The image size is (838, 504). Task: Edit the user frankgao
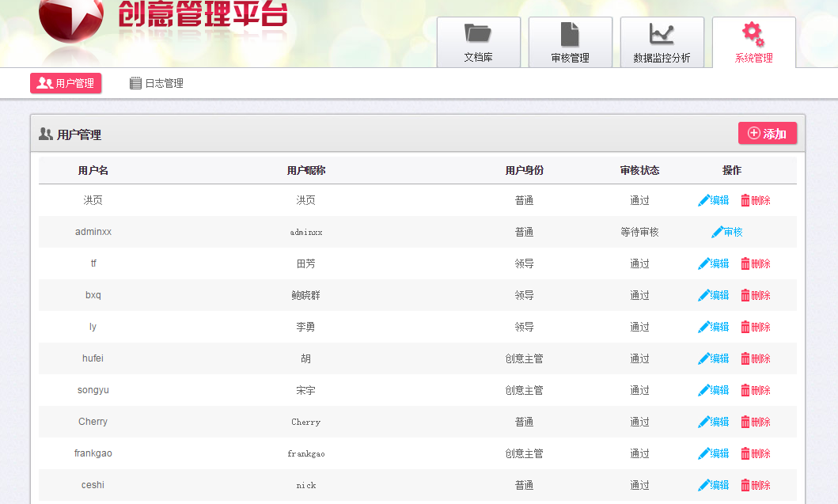(x=714, y=453)
